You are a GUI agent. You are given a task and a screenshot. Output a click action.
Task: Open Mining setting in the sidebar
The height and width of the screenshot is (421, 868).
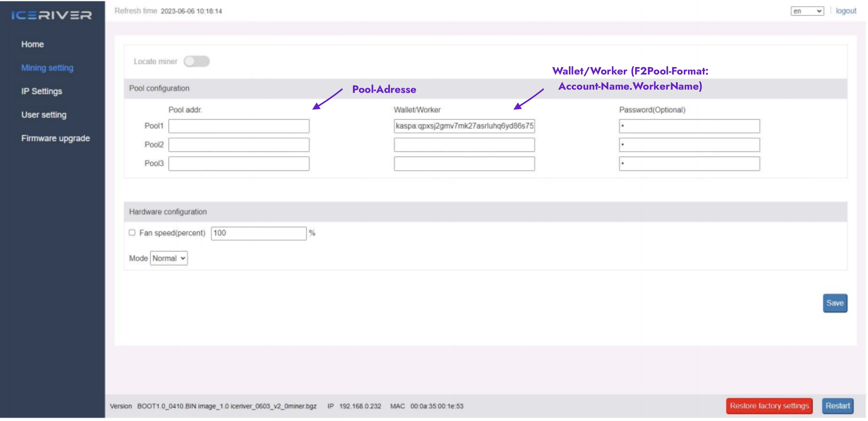pyautogui.click(x=47, y=68)
